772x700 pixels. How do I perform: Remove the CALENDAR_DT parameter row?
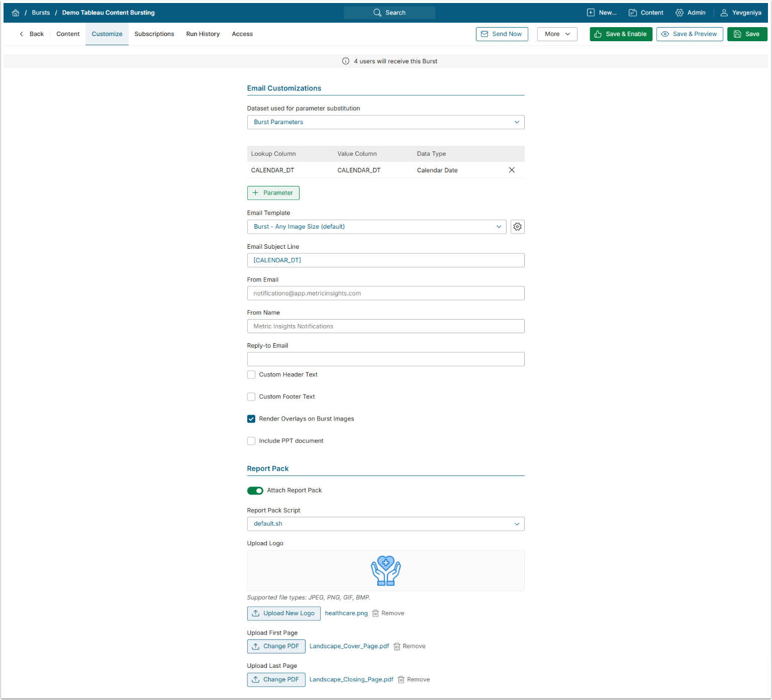(x=511, y=170)
